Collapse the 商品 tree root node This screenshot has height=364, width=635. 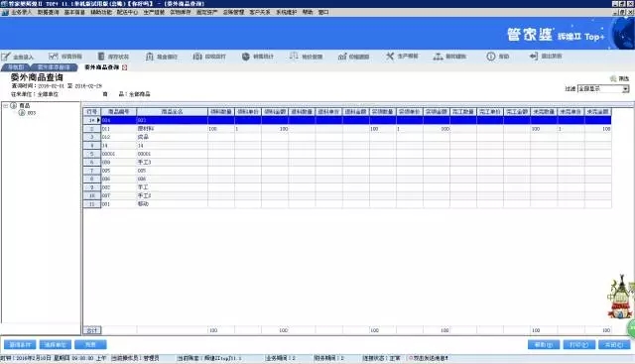pos(6,106)
